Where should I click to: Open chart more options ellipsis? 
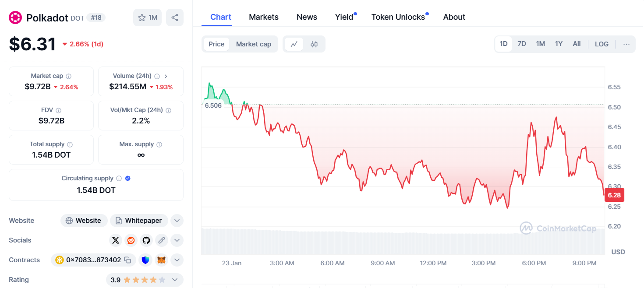626,44
